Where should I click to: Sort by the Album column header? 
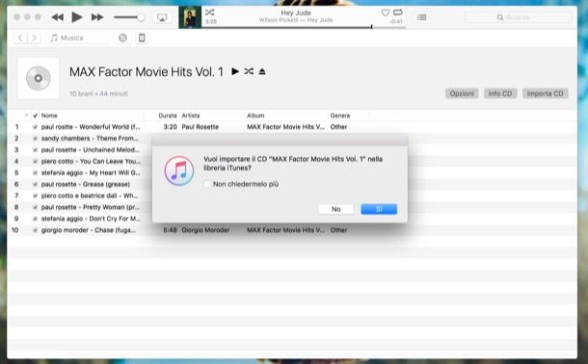click(255, 116)
